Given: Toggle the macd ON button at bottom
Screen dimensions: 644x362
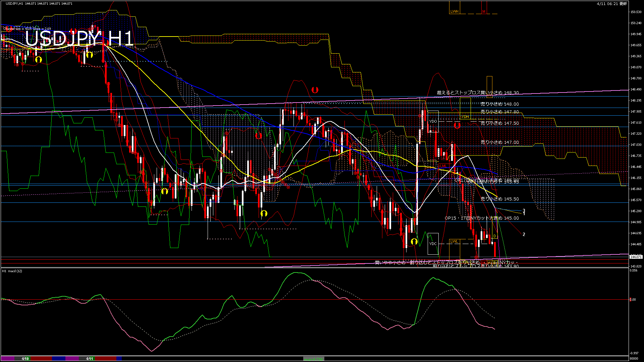Looking at the screenshot, I should 314,359.
